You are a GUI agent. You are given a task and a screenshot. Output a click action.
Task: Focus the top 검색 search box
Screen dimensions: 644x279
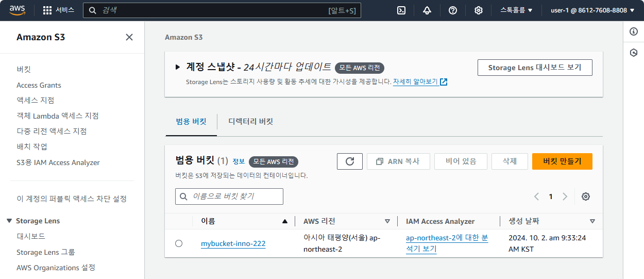[222, 10]
